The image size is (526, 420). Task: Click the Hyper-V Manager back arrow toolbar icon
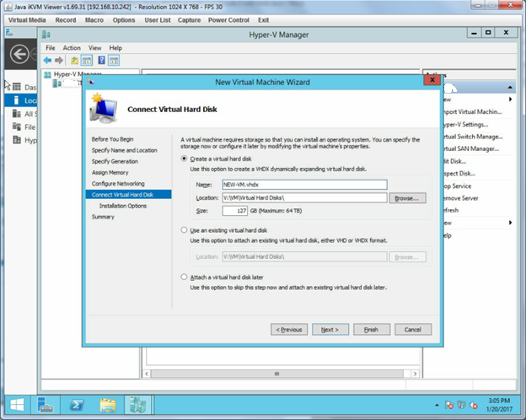pyautogui.click(x=47, y=61)
